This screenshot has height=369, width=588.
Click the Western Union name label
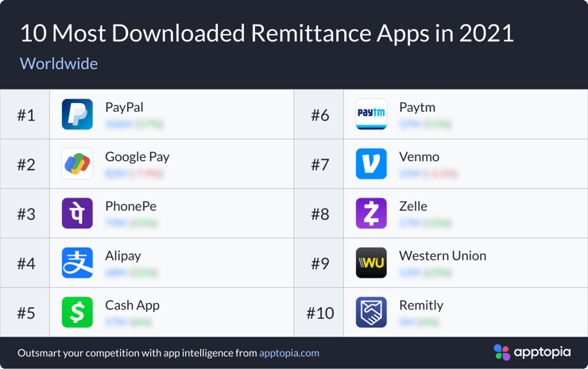442,256
